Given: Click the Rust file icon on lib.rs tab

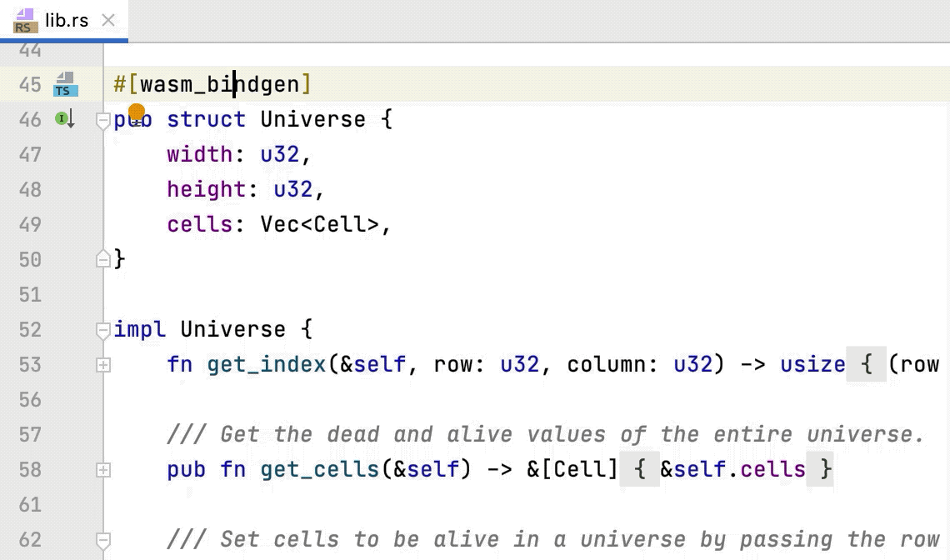Looking at the screenshot, I should pyautogui.click(x=26, y=21).
